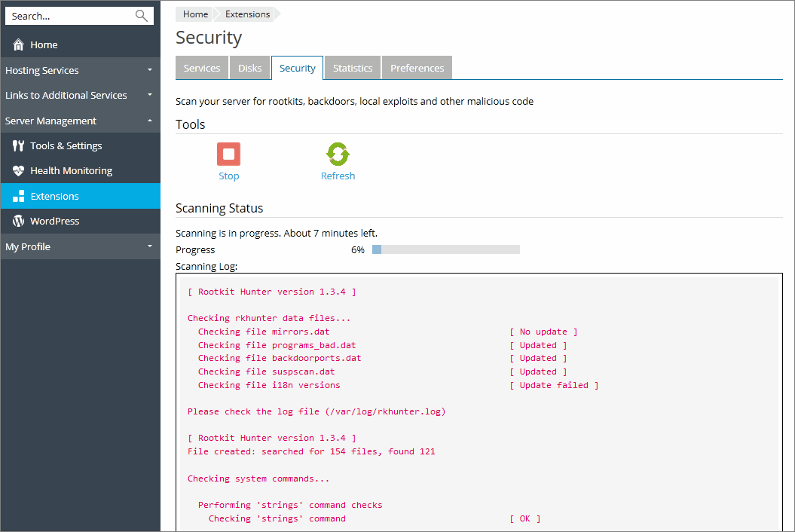This screenshot has width=795, height=532.
Task: Click the Tools & Settings wrench icon
Action: tap(19, 146)
